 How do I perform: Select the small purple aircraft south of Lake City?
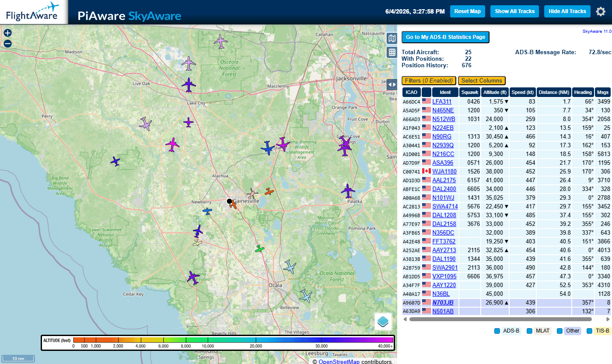point(188,122)
